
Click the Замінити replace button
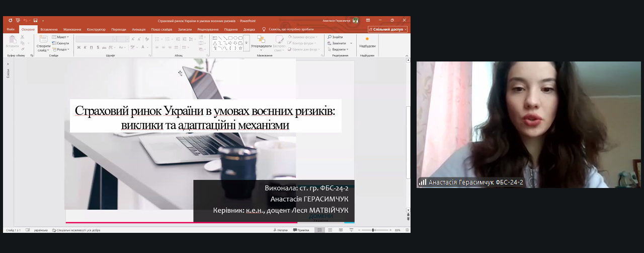(x=338, y=43)
